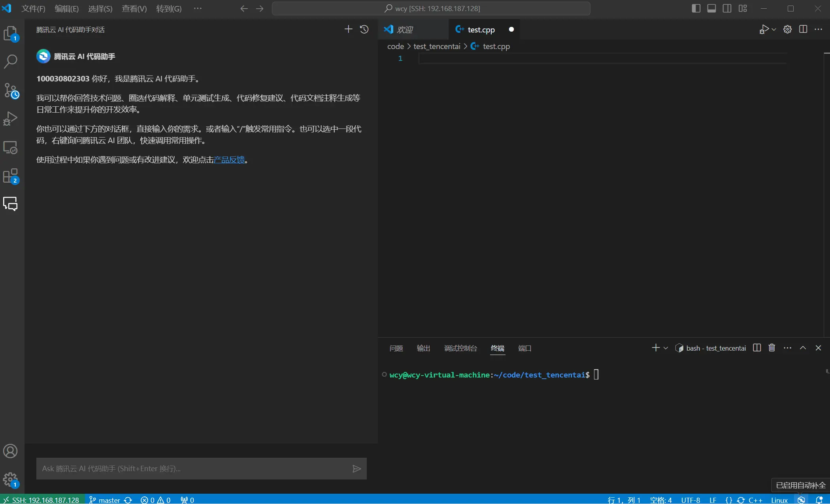The height and width of the screenshot is (504, 830).
Task: Switch to the 欢迎 editor tab
Action: pyautogui.click(x=413, y=30)
